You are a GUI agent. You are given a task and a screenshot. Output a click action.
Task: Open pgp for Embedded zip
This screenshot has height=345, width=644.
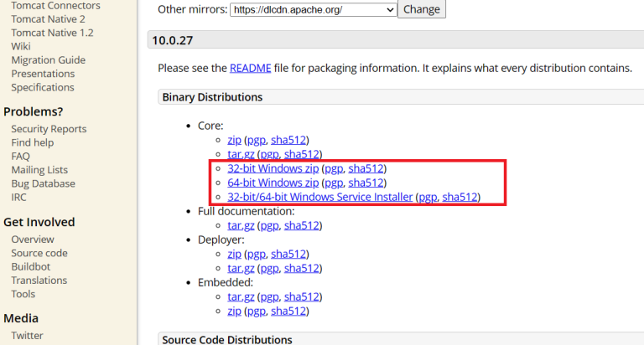[257, 311]
